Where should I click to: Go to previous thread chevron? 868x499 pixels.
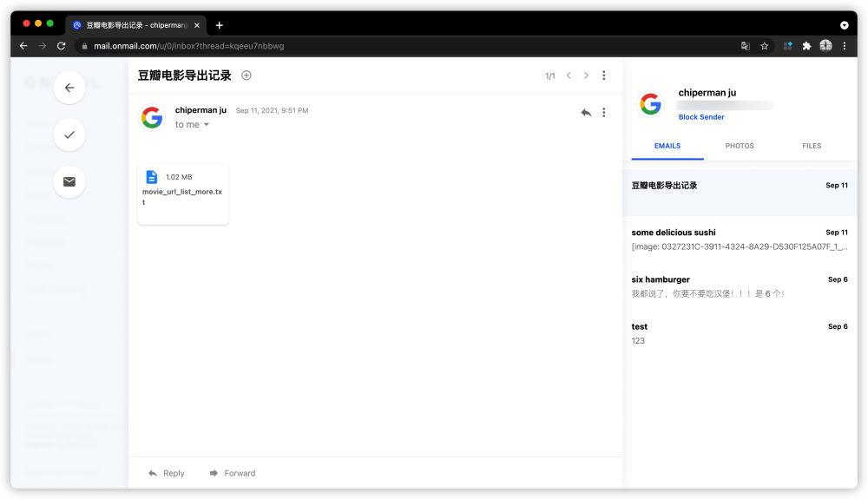pos(569,76)
